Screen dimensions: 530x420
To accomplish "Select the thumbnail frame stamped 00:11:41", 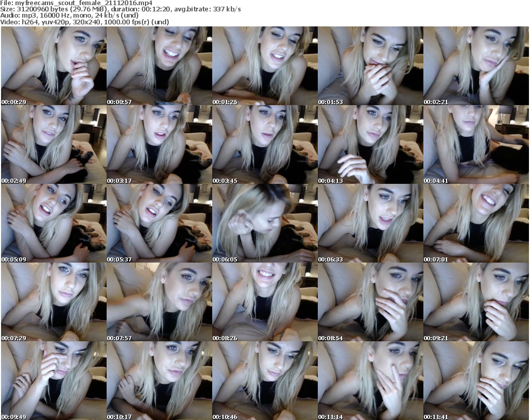I will [x=476, y=381].
